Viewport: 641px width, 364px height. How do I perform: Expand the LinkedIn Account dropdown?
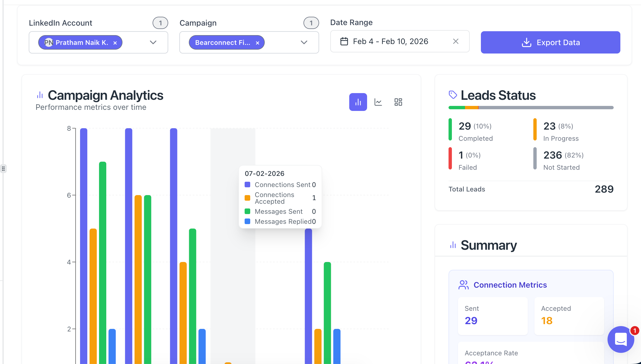pyautogui.click(x=153, y=42)
